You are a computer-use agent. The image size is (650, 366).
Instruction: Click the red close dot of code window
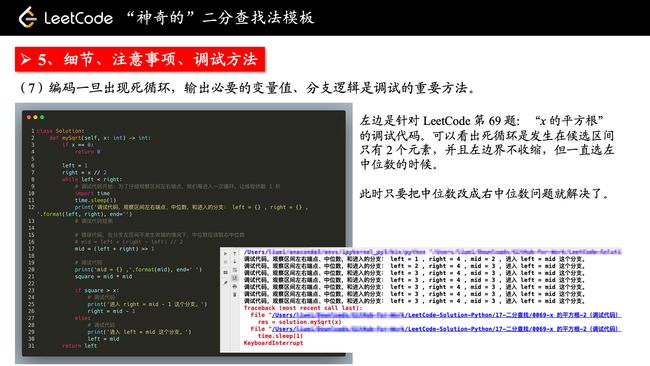[x=29, y=117]
